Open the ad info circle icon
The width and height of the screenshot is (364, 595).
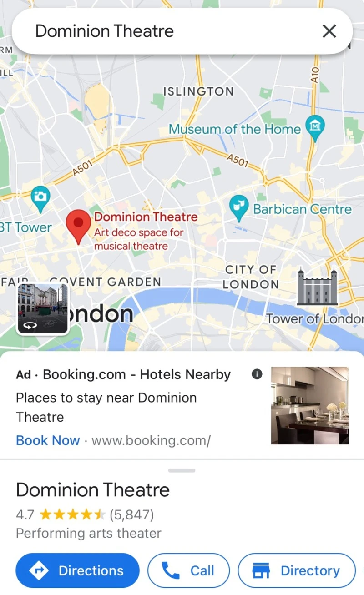[257, 374]
